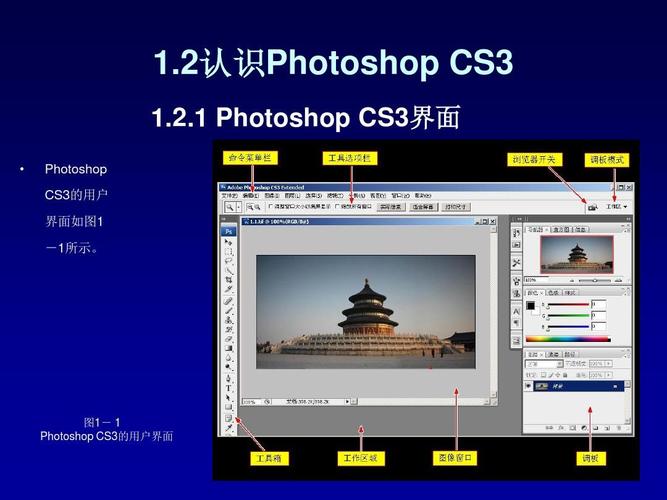
Task: Open the layer fill slider arrow
Action: 609,375
